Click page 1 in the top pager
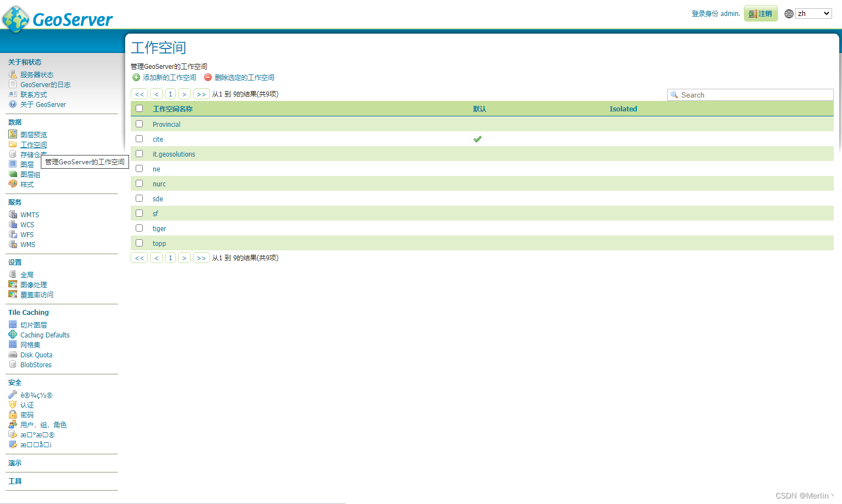The image size is (842, 504). pos(170,94)
